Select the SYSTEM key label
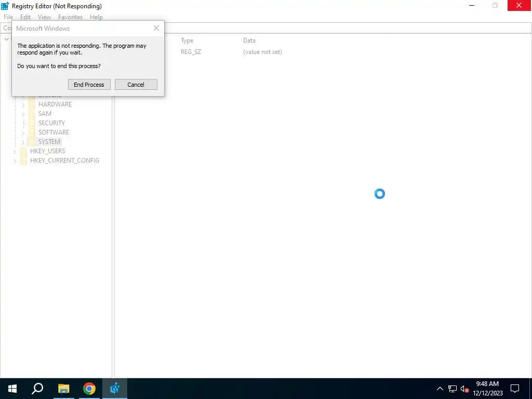Screen dimensions: 532x399 [49, 141]
